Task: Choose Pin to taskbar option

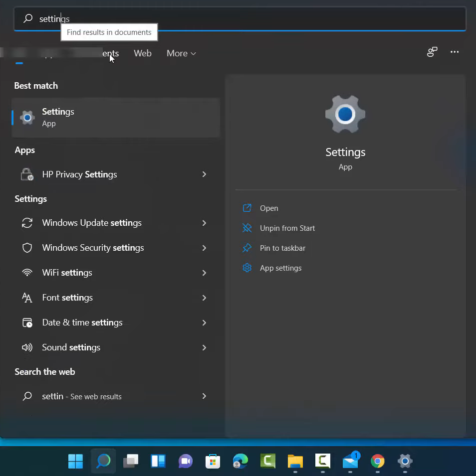Action: point(282,248)
